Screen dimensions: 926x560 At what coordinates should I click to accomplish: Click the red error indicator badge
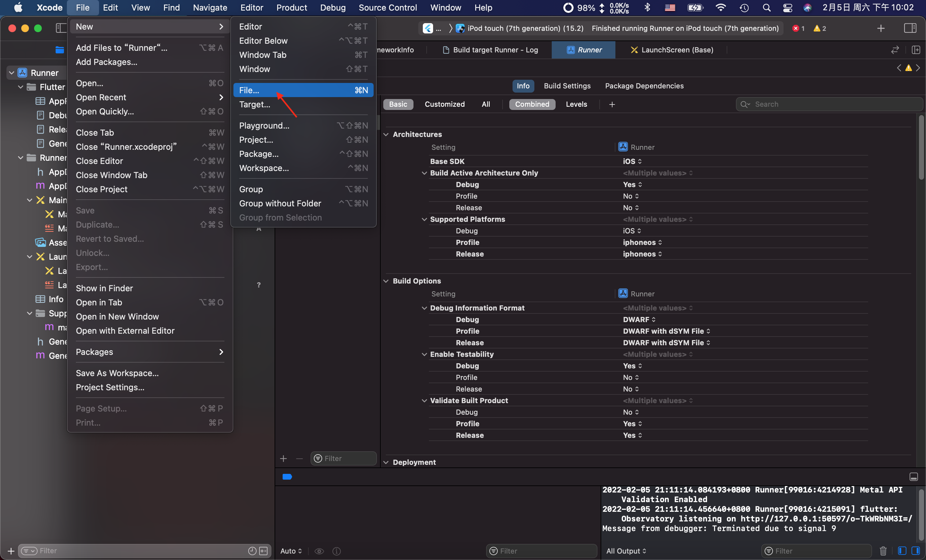[x=799, y=28]
